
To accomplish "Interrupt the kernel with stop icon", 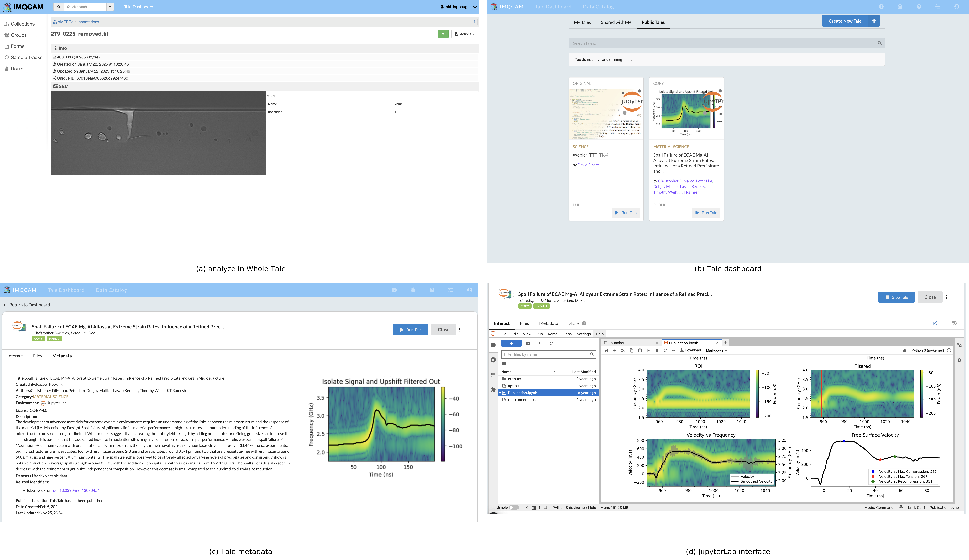I will (657, 350).
